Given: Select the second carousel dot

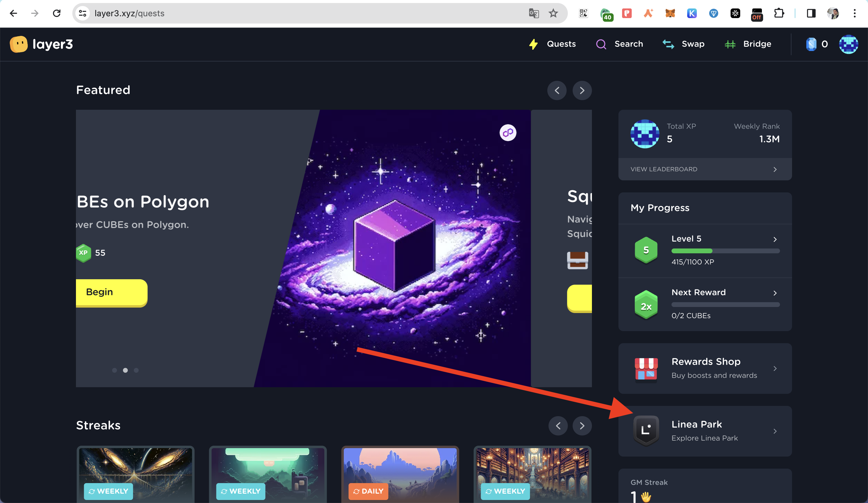Looking at the screenshot, I should tap(125, 370).
